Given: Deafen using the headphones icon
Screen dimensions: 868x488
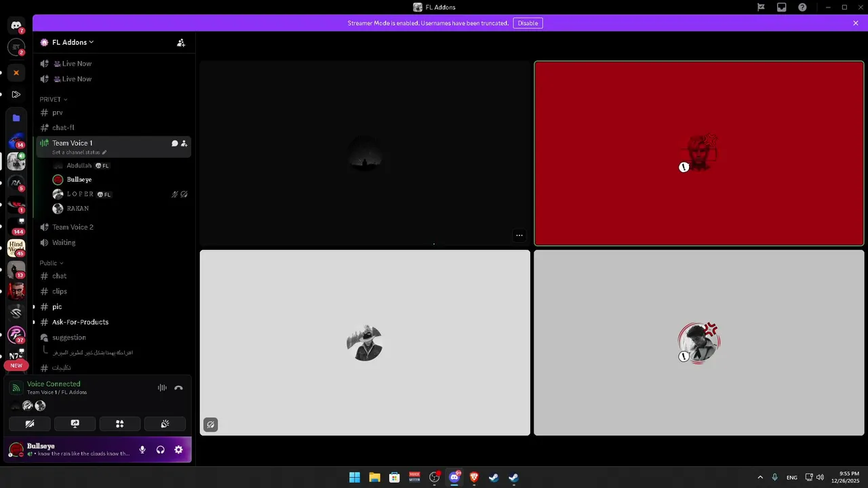Looking at the screenshot, I should [160, 449].
